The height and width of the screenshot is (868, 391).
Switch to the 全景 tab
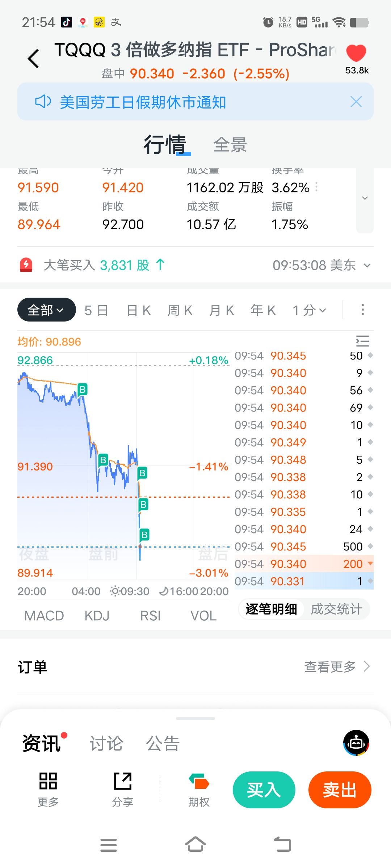click(230, 145)
